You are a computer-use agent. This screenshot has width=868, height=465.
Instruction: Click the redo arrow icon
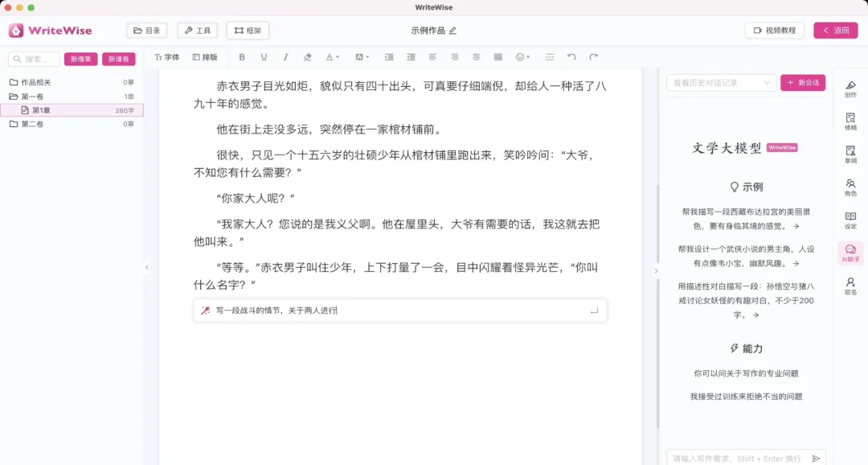tap(594, 57)
